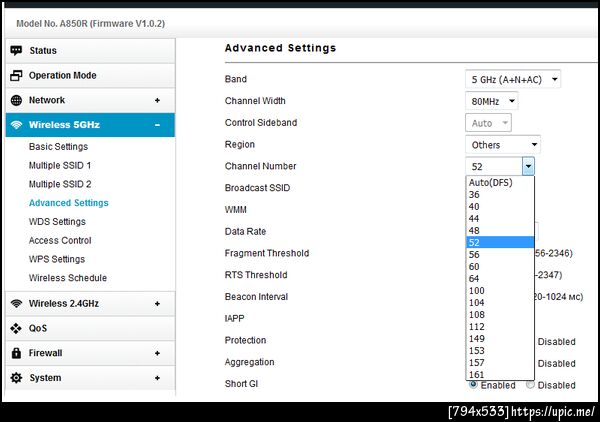The image size is (600, 422).
Task: Click the Wireless 5GHz wifi icon
Action: tap(16, 125)
